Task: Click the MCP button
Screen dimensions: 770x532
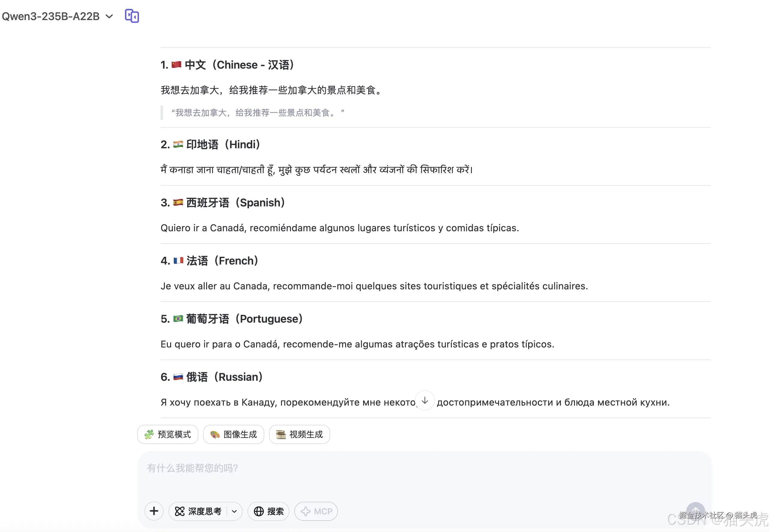Action: [316, 511]
